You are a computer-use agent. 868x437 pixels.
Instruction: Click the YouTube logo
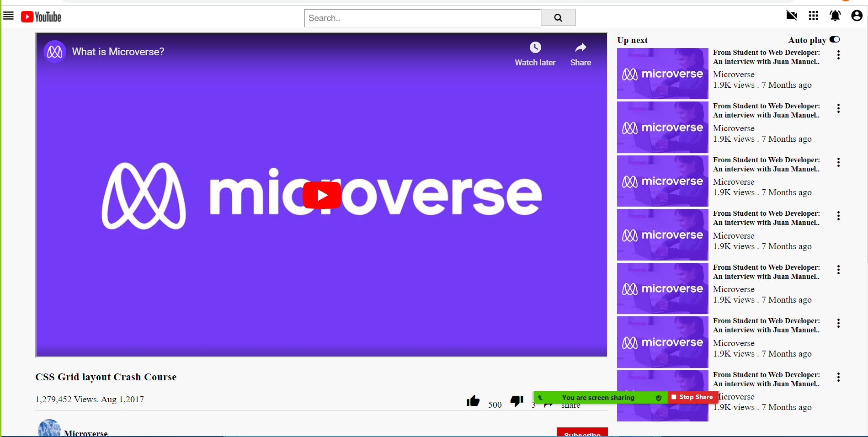pyautogui.click(x=41, y=17)
